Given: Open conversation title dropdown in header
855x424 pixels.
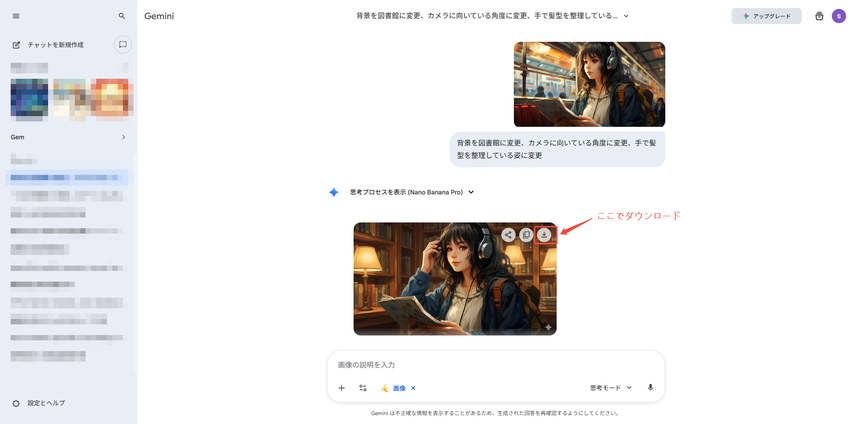Looking at the screenshot, I should tap(626, 16).
